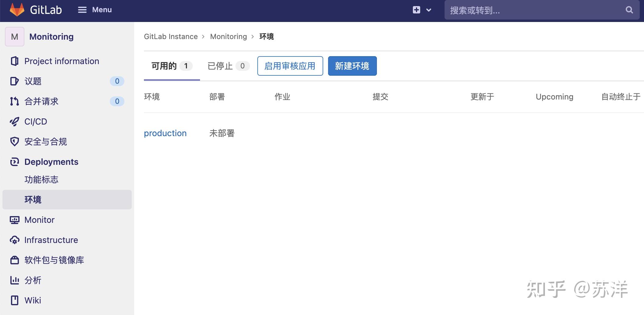Open Project information from the sidebar
Screen dimensions: 644x315
[14, 61]
